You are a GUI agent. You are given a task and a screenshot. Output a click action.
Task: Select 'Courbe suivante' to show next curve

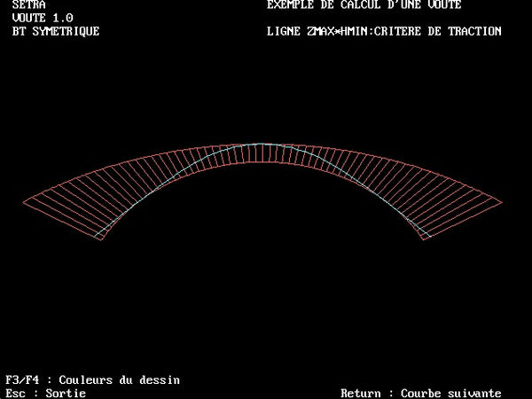[x=451, y=393]
